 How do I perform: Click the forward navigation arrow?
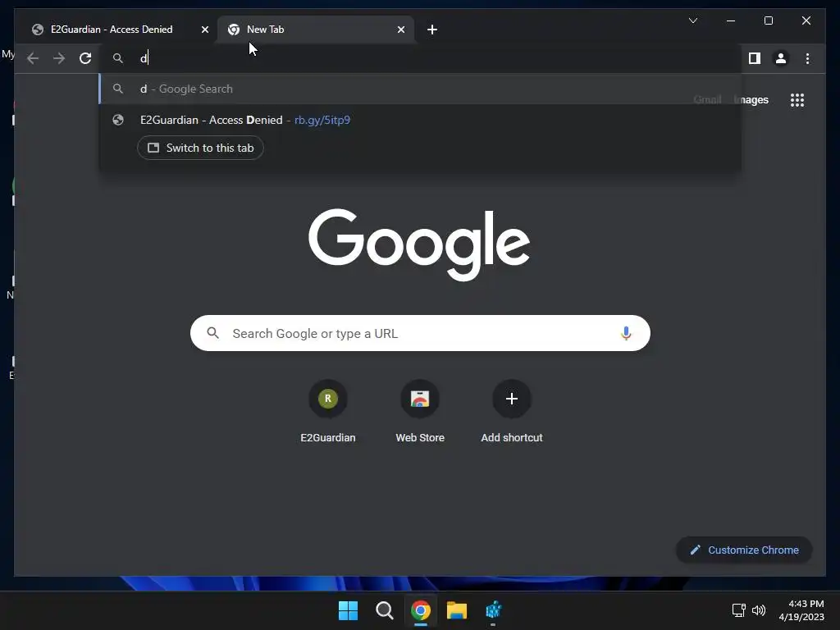tap(59, 58)
